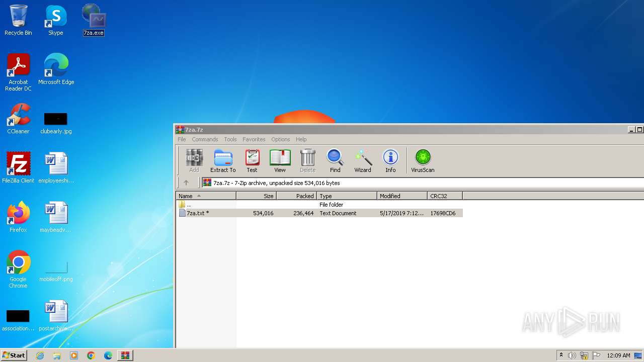The height and width of the screenshot is (362, 644).
Task: Select clubearly.jpg desktop file
Action: (x=56, y=123)
